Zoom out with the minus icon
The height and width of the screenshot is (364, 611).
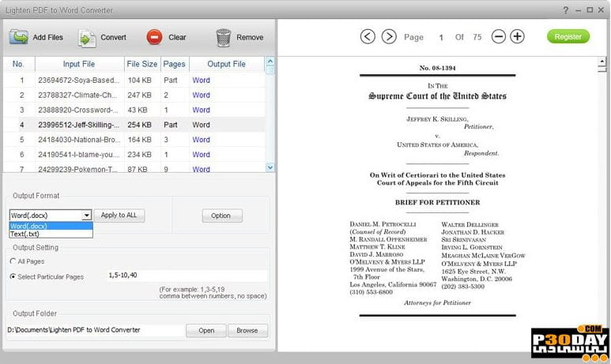pos(499,36)
